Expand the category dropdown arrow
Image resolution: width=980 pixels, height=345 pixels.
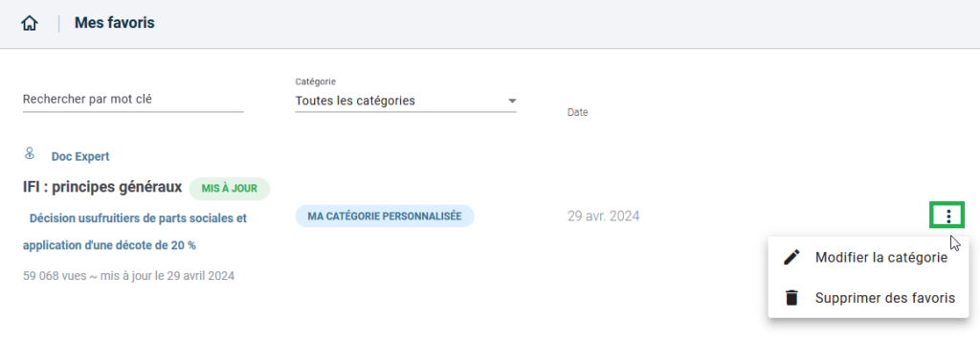512,101
